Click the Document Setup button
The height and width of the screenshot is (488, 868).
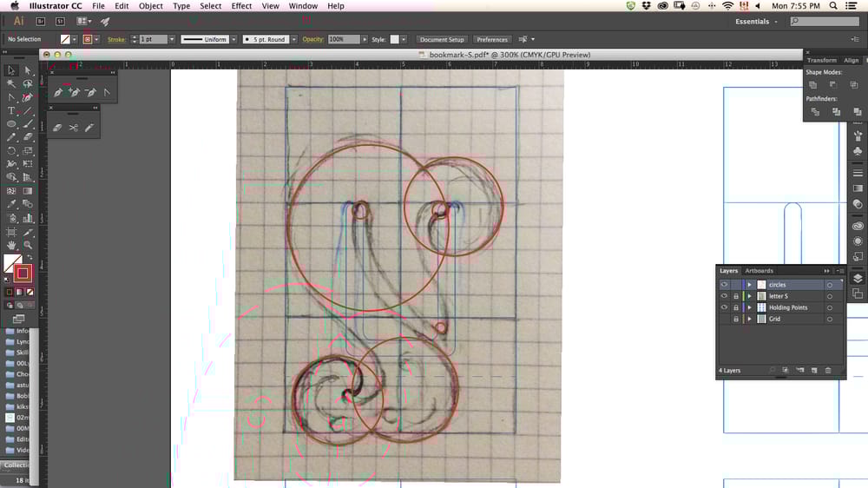(442, 39)
